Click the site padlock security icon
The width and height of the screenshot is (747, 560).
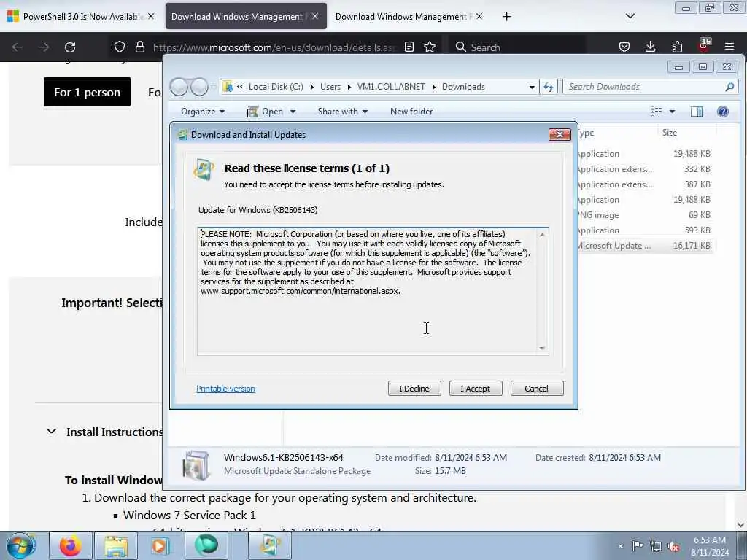[139, 47]
